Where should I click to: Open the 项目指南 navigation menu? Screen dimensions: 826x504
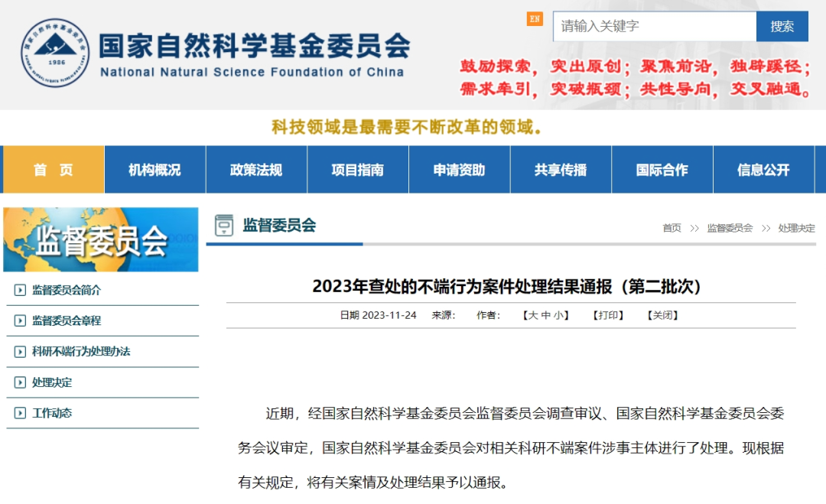click(358, 170)
